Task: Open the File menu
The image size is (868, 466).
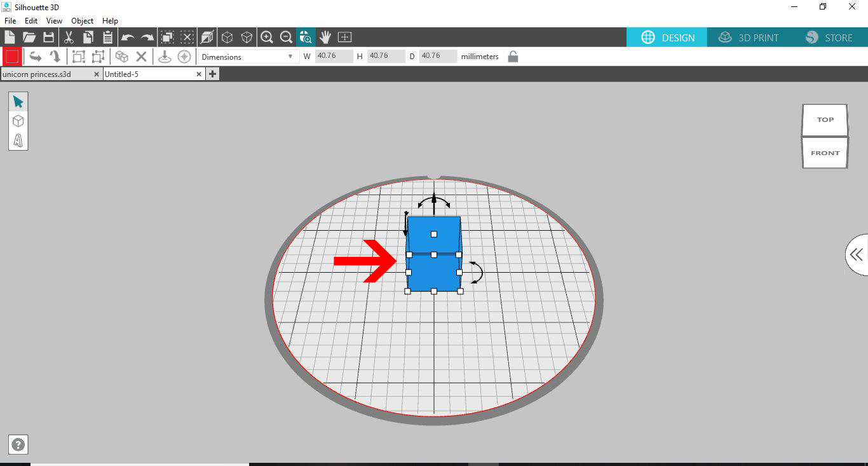Action: click(10, 21)
